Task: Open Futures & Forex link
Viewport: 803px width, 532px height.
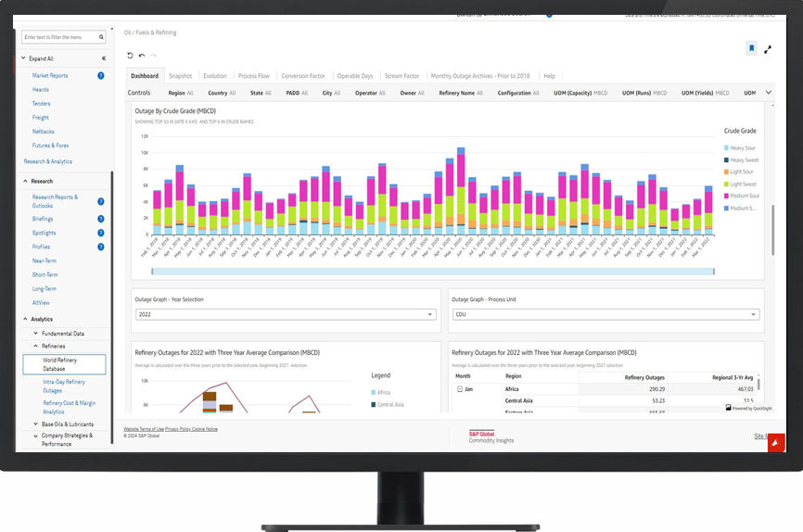Action: point(50,146)
